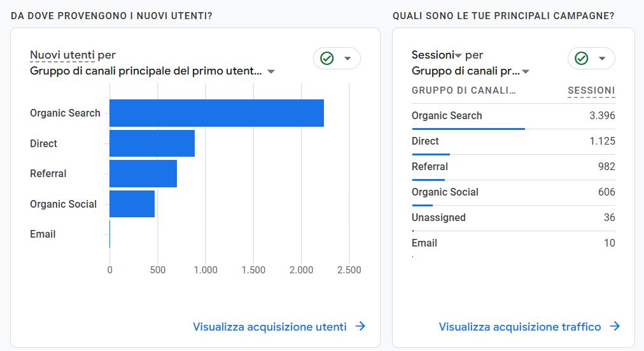Viewport: 644px width, 351px height.
Task: Click green checkmark status icon in Sessioni card
Action: click(582, 59)
